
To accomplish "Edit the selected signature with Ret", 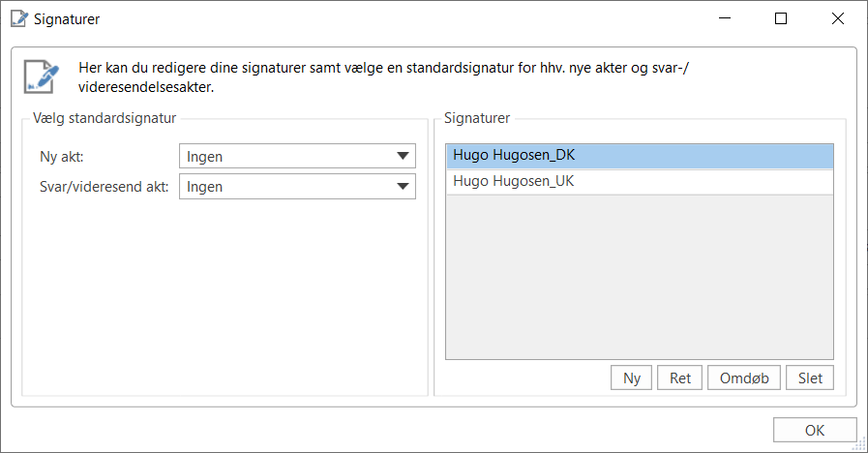I will (680, 377).
